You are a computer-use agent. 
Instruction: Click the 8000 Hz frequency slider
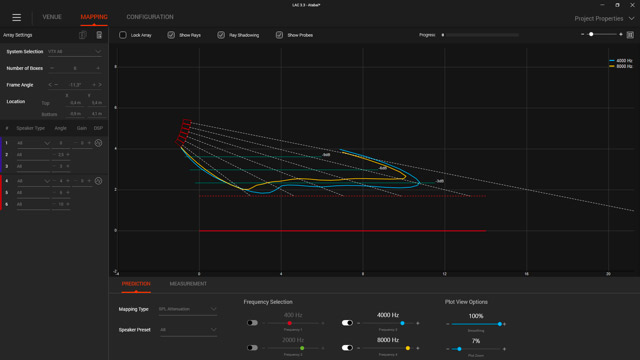pyautogui.click(x=388, y=348)
